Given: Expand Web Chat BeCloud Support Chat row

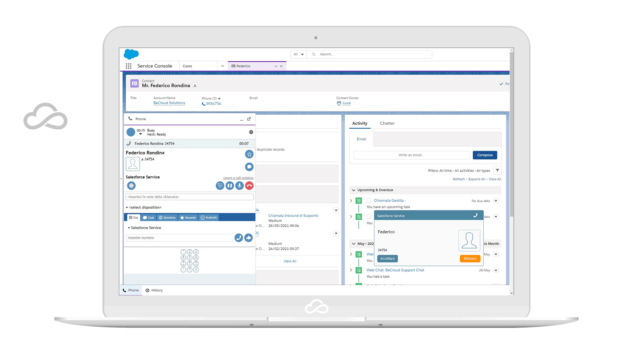Looking at the screenshot, I should [x=351, y=270].
